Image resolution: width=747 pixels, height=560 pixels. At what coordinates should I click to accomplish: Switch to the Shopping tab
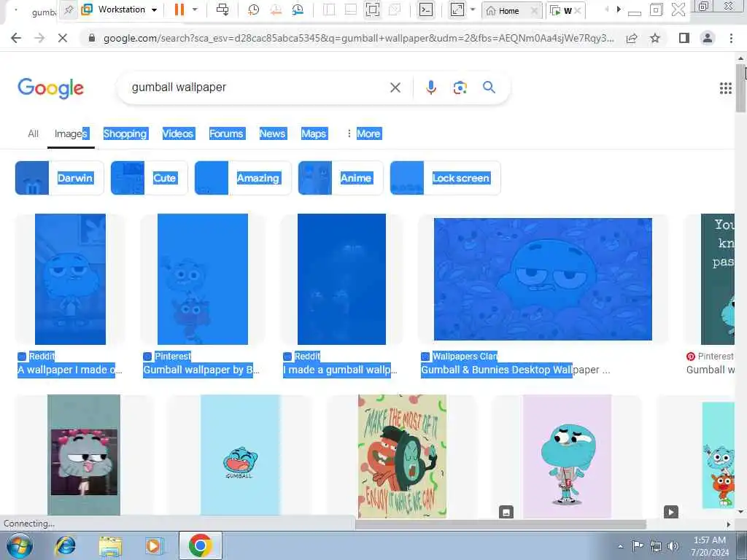coord(125,134)
